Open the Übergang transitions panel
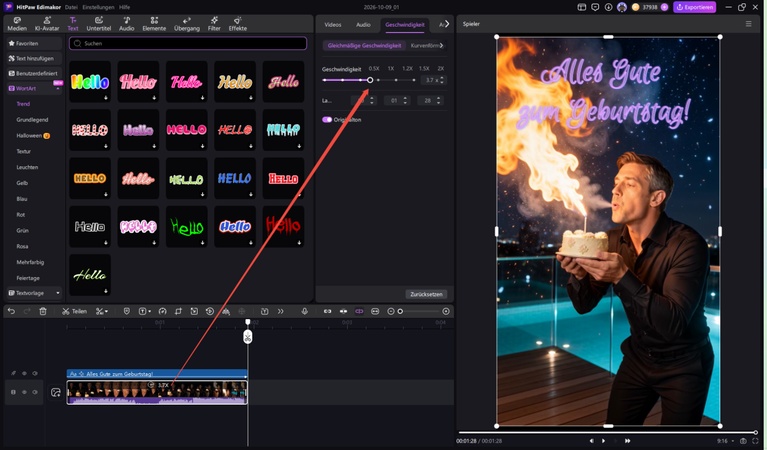This screenshot has height=450, width=767. pyautogui.click(x=187, y=24)
